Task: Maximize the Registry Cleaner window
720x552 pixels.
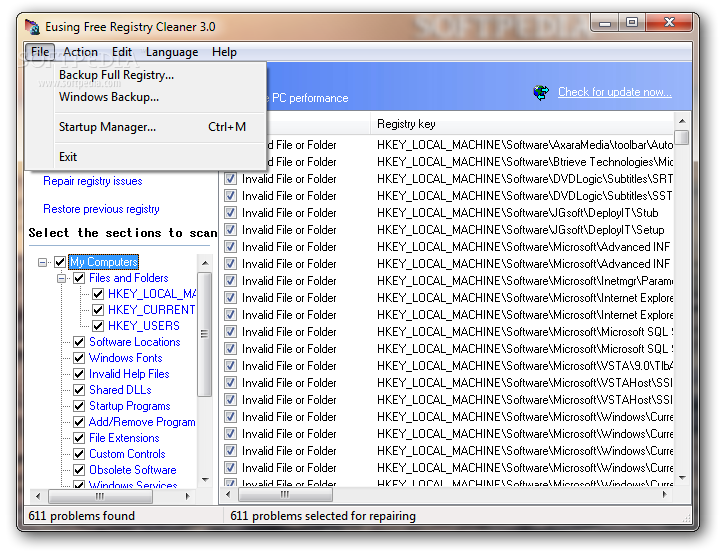Action: (x=632, y=23)
